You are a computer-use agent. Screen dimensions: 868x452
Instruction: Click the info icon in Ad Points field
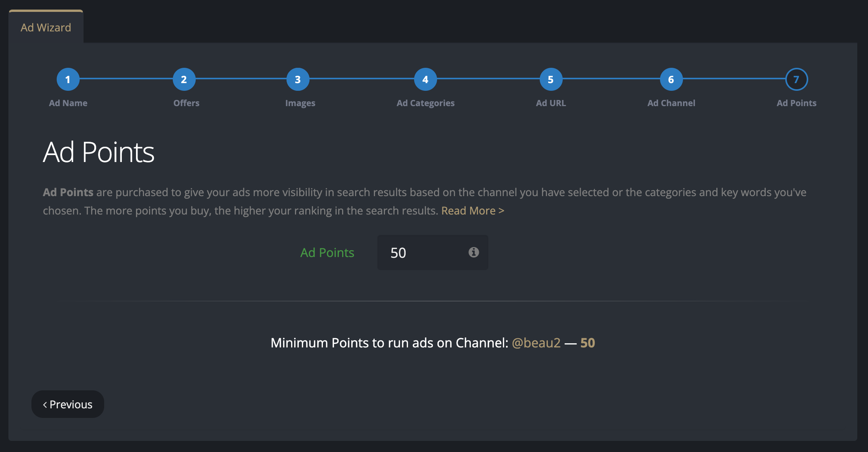473,252
